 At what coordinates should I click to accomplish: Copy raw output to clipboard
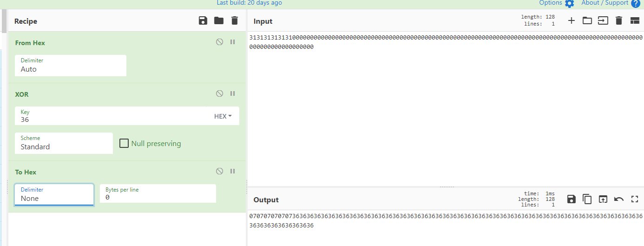[587, 199]
